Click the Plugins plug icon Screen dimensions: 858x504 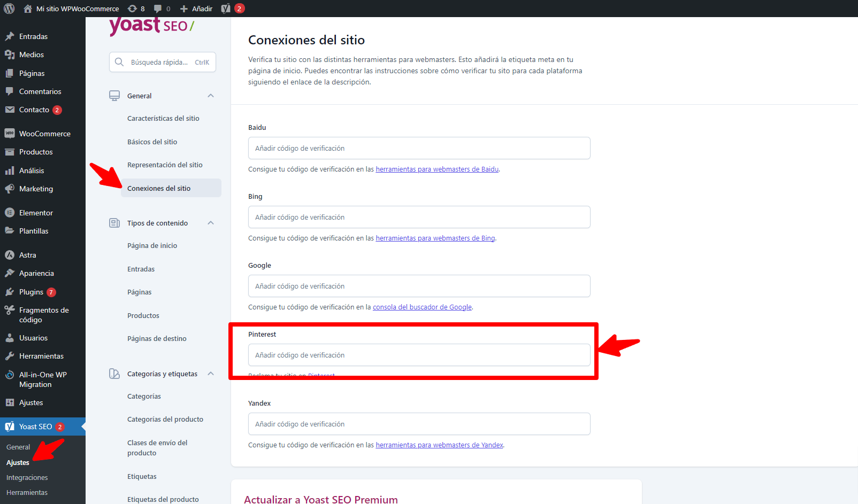[10, 292]
